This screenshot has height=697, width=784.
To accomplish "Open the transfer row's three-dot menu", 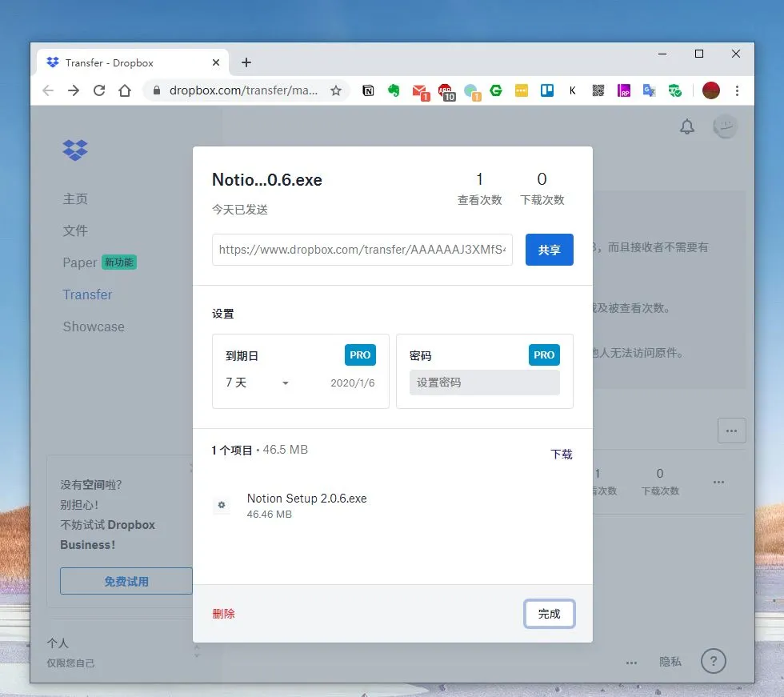I will (718, 482).
